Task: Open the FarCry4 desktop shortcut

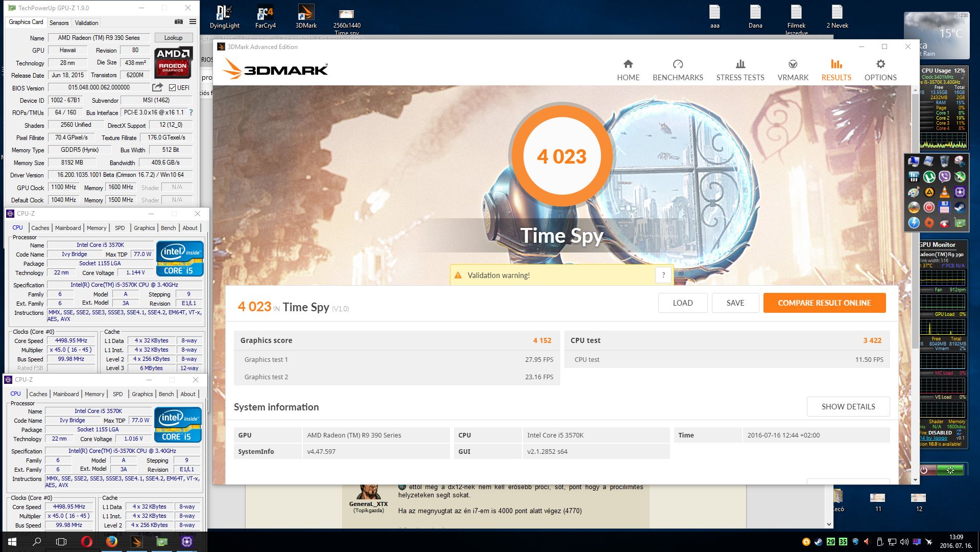Action: pos(265,17)
